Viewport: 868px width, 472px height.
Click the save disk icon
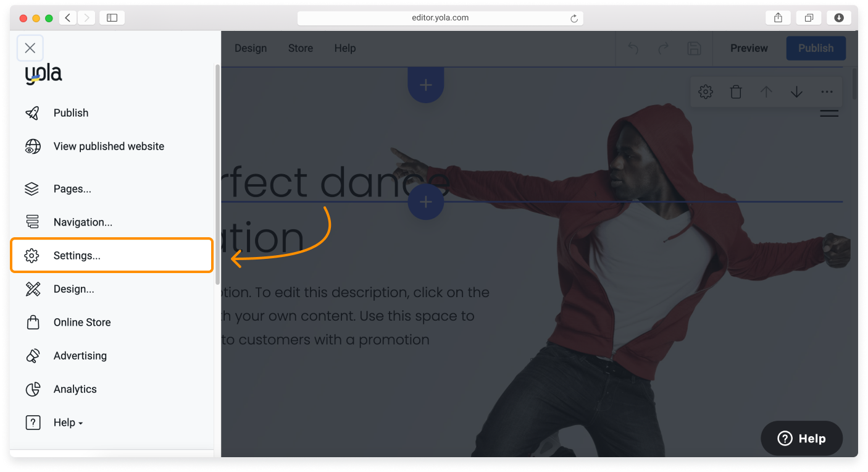pyautogui.click(x=694, y=48)
